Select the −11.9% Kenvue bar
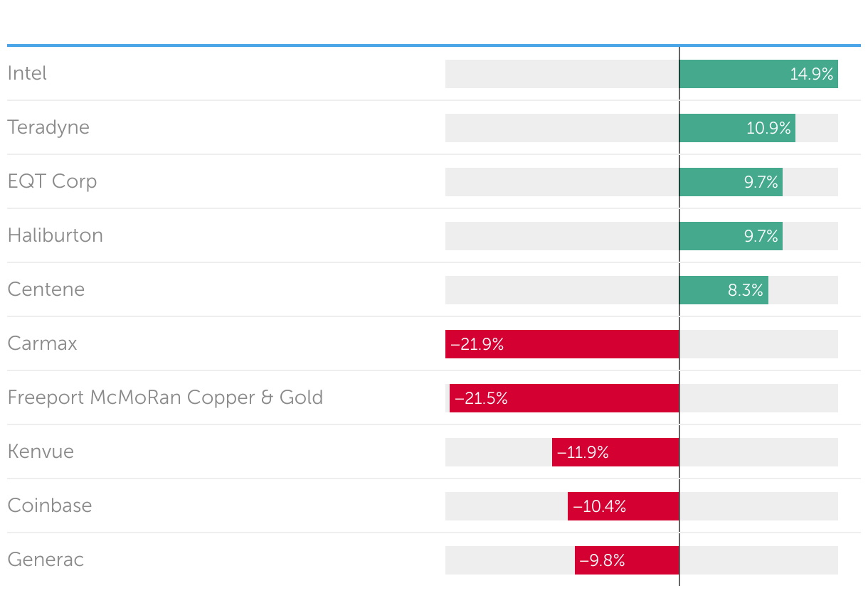This screenshot has width=868, height=593. [x=615, y=452]
